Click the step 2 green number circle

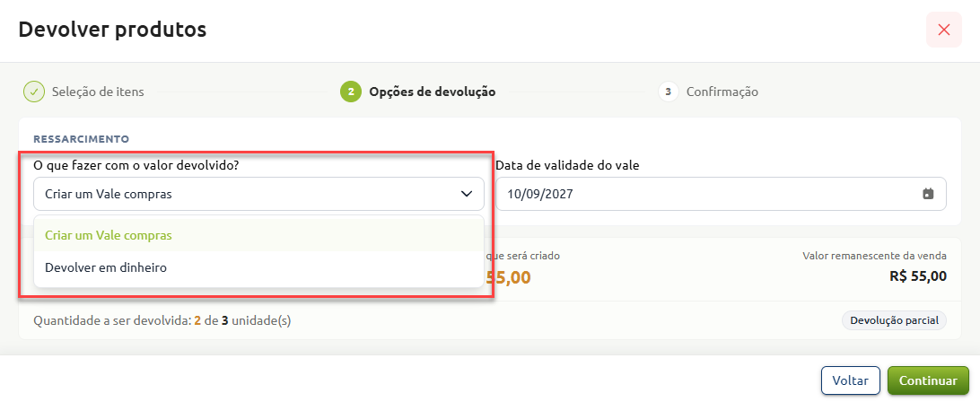click(351, 92)
